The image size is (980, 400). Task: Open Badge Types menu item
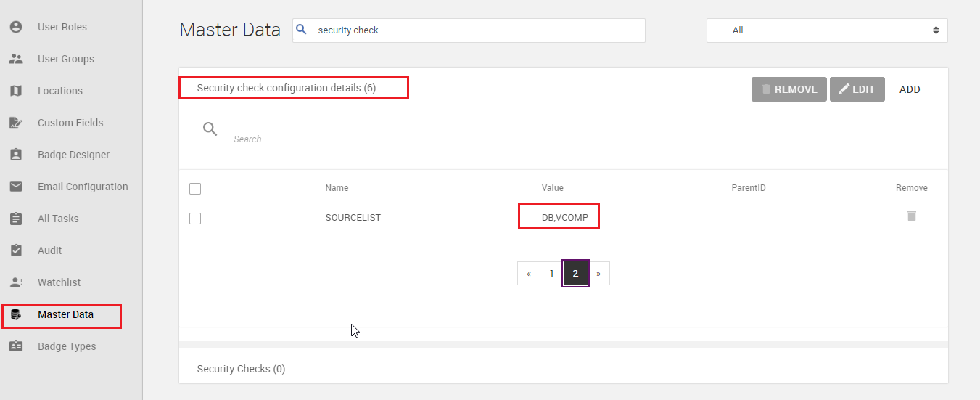tap(67, 346)
